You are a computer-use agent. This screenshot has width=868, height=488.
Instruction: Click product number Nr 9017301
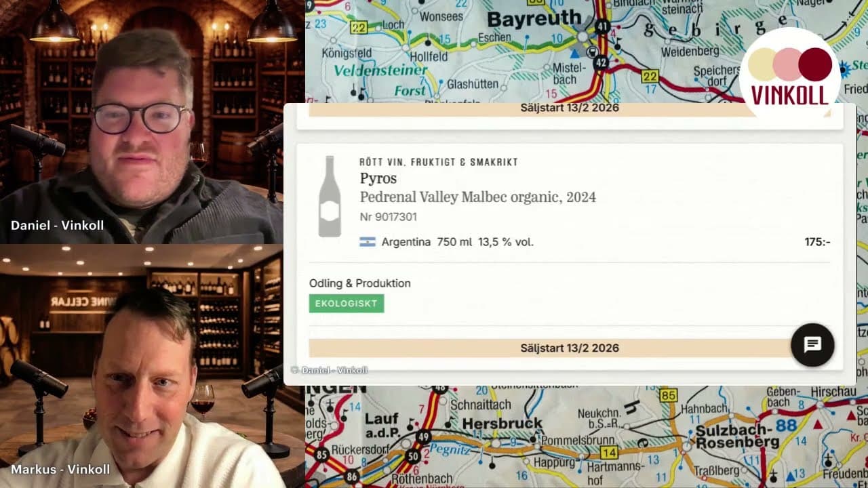pyautogui.click(x=389, y=217)
